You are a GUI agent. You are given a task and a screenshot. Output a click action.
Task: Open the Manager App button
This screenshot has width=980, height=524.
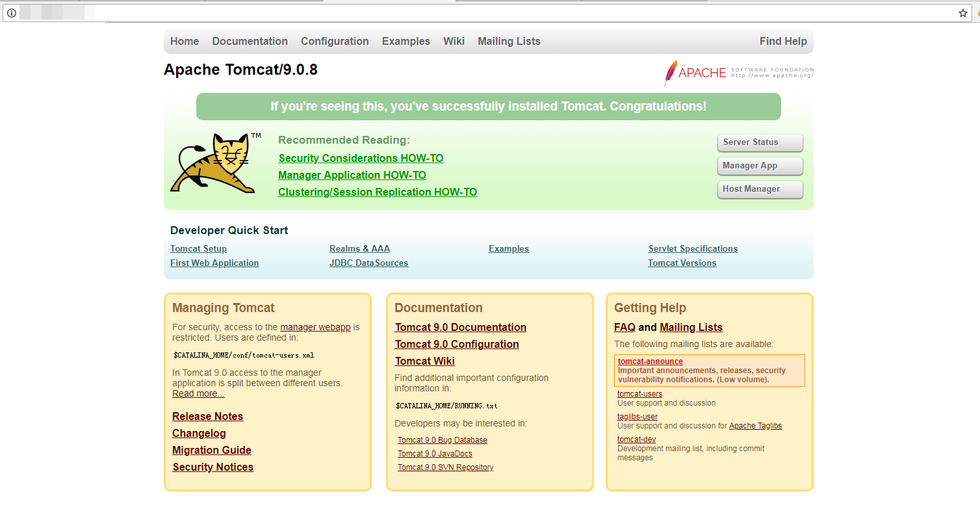coord(760,166)
